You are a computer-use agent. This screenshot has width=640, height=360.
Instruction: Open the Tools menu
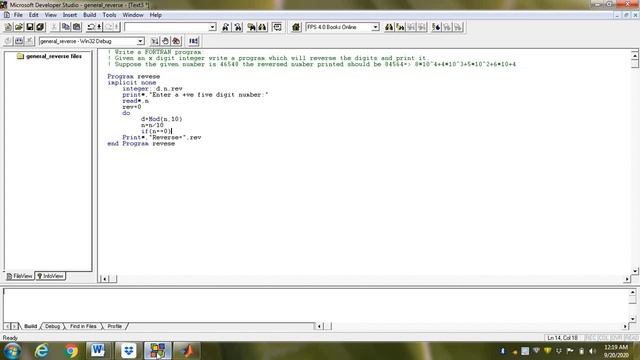tap(109, 15)
